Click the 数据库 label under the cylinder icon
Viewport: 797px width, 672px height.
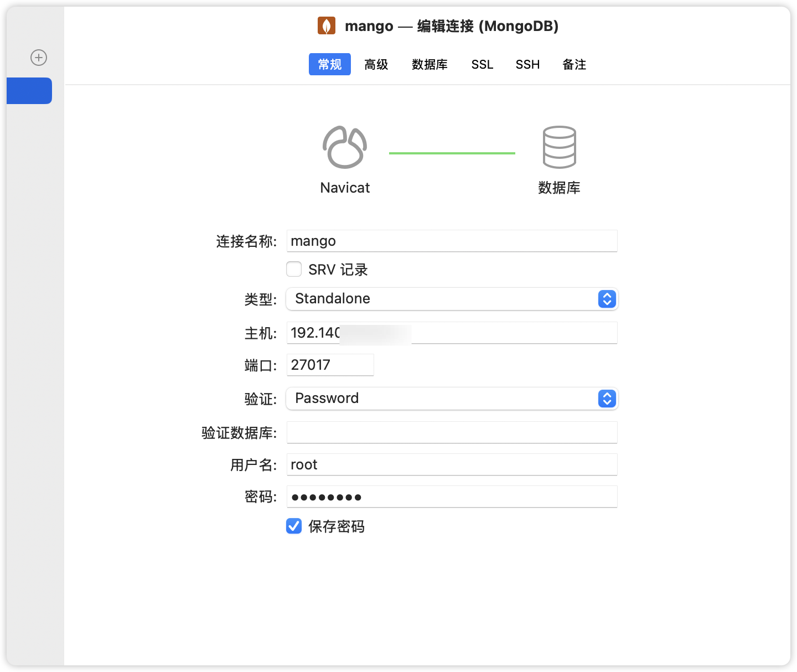click(x=560, y=188)
